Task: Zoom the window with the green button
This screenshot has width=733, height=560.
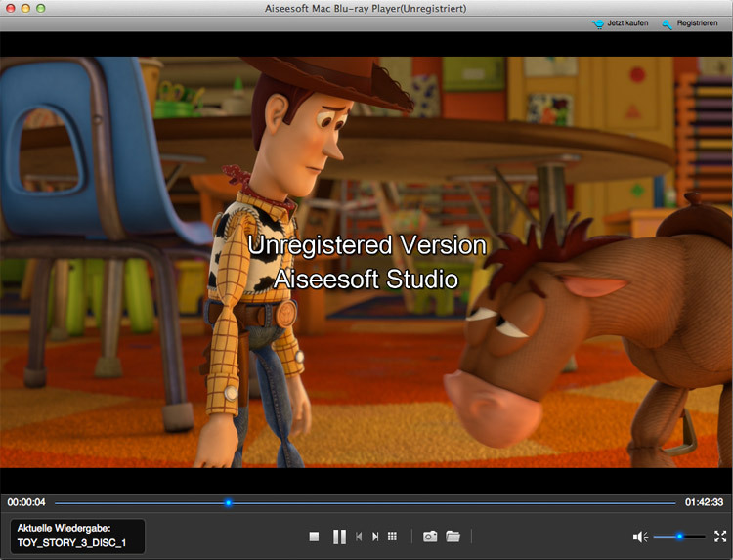Action: pos(41,8)
